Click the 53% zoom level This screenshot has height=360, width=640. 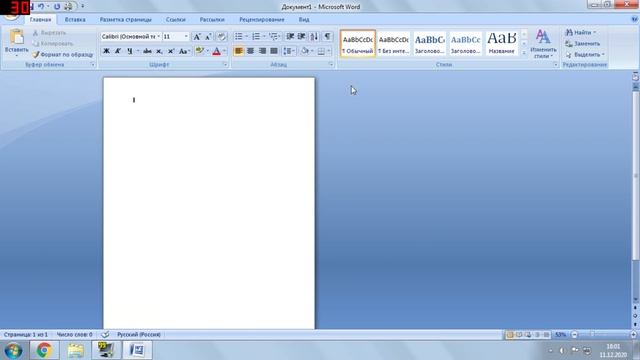pyautogui.click(x=561, y=334)
